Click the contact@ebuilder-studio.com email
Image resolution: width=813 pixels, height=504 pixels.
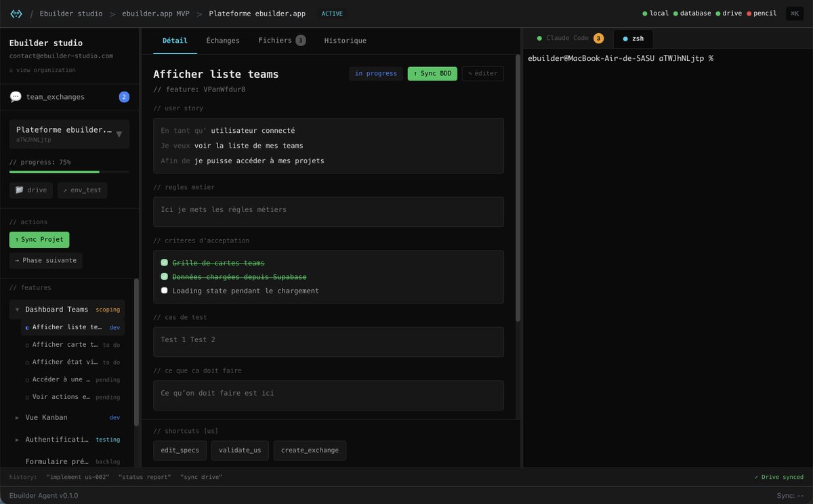61,56
